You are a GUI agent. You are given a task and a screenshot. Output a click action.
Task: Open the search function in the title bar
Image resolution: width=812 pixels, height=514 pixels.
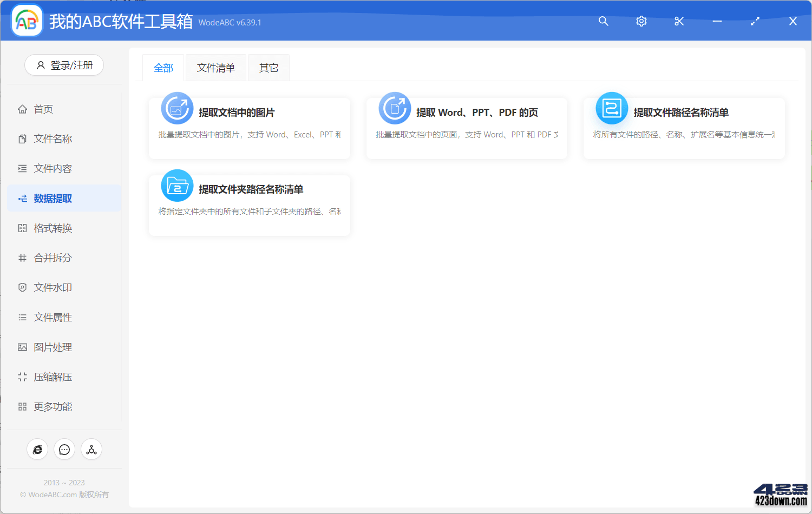click(x=603, y=21)
